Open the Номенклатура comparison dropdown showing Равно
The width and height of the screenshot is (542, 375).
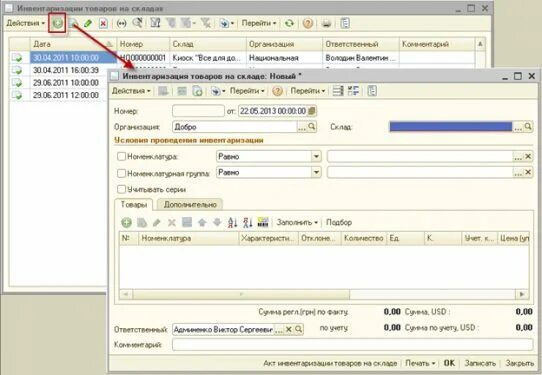316,157
